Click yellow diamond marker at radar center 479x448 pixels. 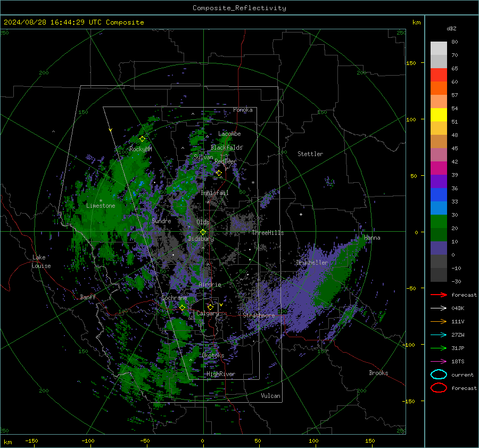click(x=203, y=232)
